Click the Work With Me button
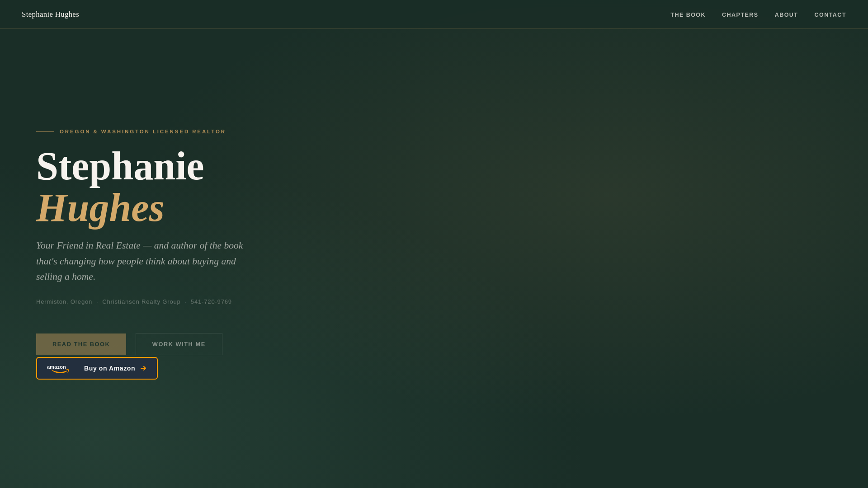The image size is (868, 488). pos(179,344)
